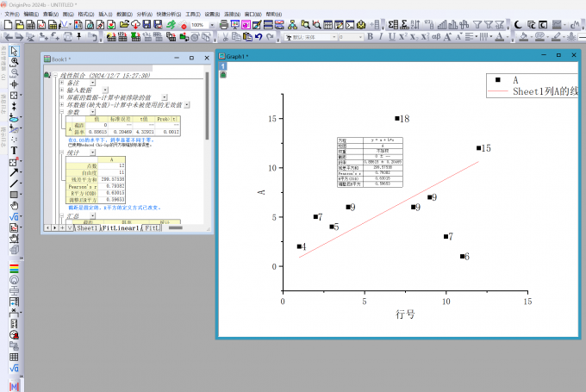The width and height of the screenshot is (586, 392).
Task: Click the green lock icon in Graph1
Action: tap(222, 75)
